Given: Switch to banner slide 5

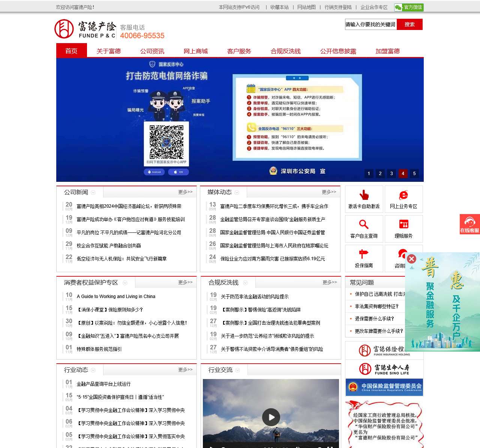Looking at the screenshot, I should coord(414,173).
